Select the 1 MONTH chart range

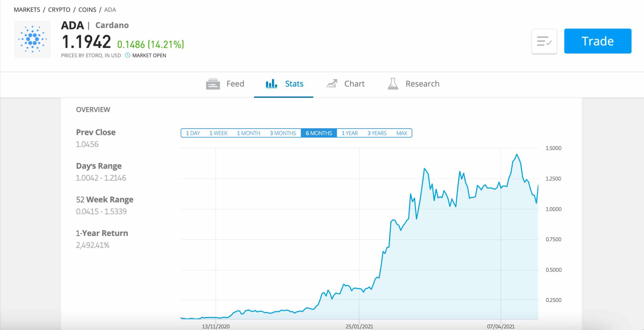pyautogui.click(x=248, y=133)
